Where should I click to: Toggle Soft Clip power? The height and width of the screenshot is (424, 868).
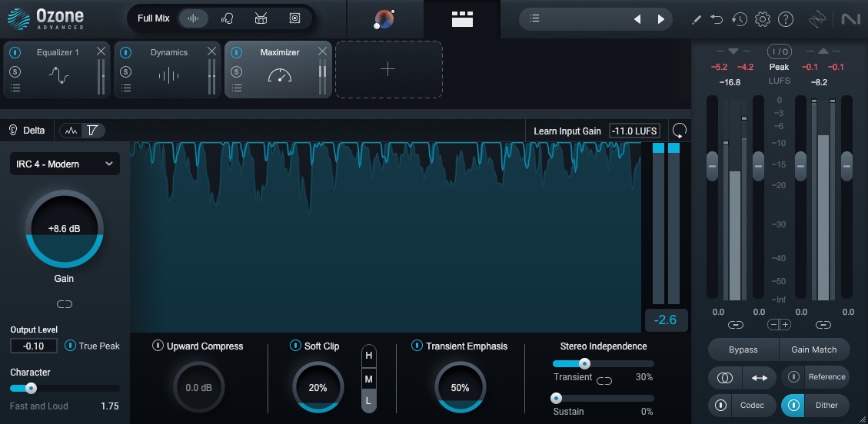pyautogui.click(x=295, y=346)
